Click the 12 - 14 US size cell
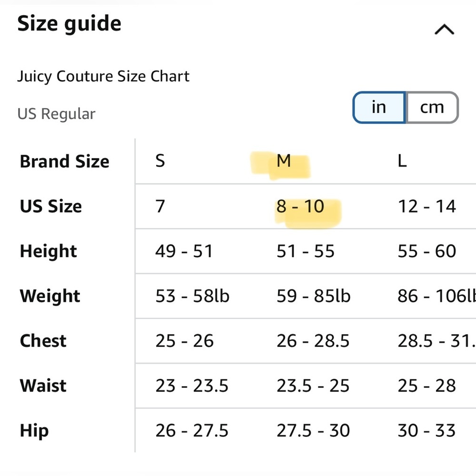This screenshot has height=476, width=476. [x=426, y=207]
